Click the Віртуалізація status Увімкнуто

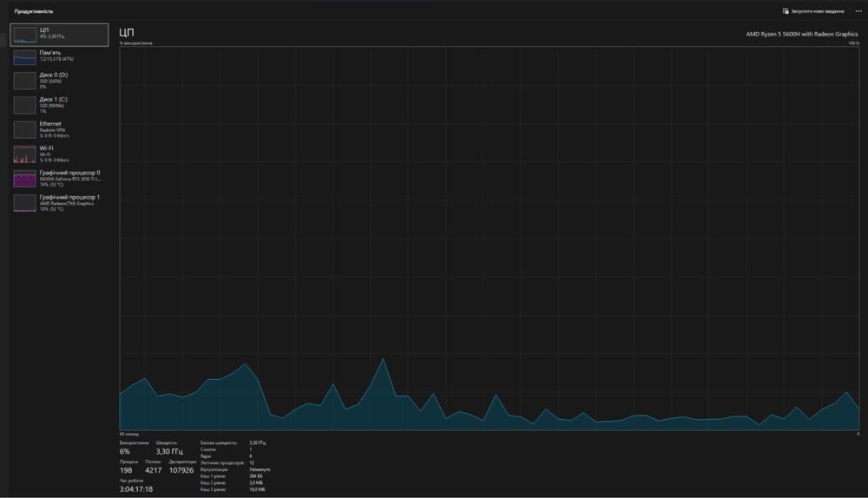coord(260,469)
